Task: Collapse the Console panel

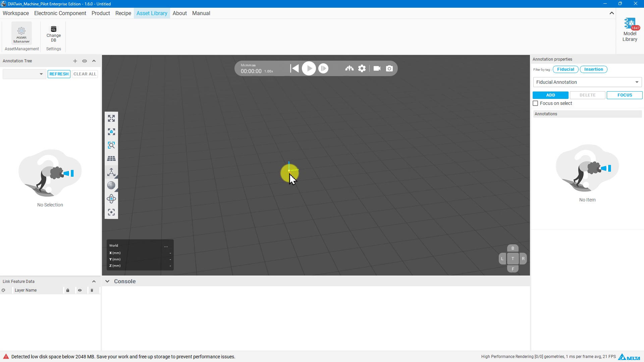Action: tap(107, 282)
